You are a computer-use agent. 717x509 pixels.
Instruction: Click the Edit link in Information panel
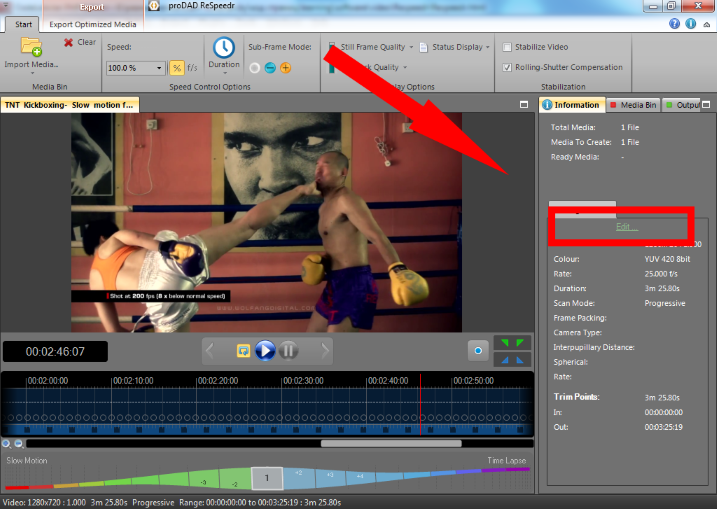(x=626, y=227)
